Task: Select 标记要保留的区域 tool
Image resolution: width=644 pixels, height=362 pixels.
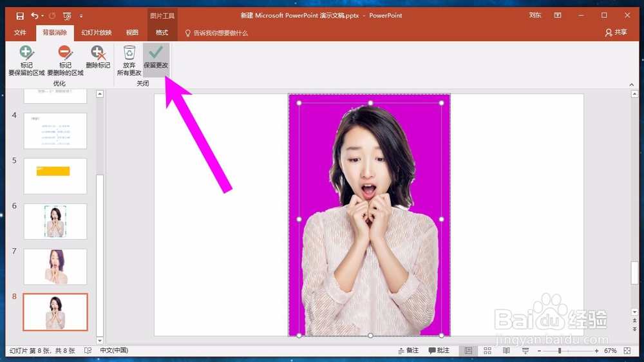Action: point(26,61)
